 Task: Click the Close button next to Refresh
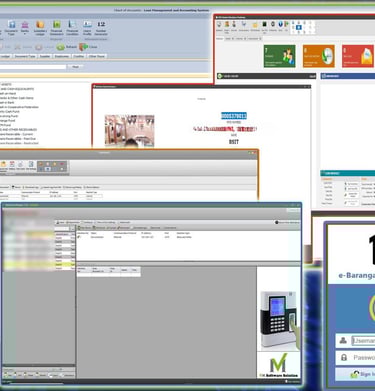[89, 47]
